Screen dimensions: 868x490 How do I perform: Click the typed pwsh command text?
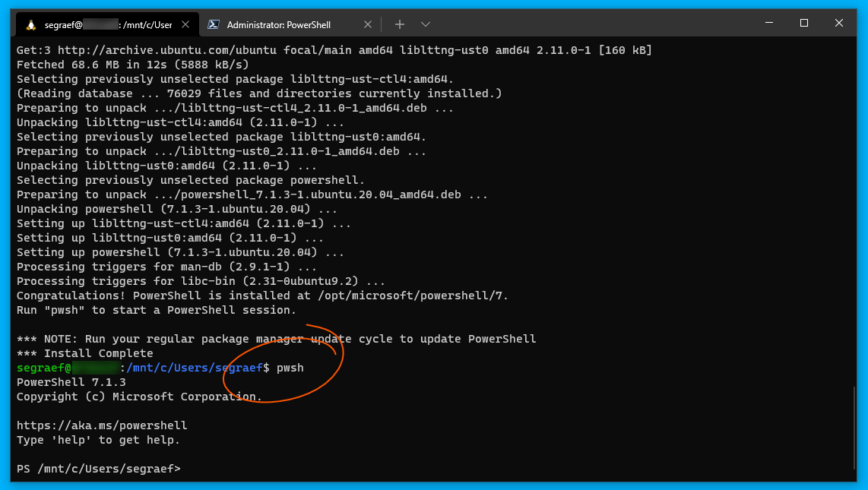click(x=290, y=368)
